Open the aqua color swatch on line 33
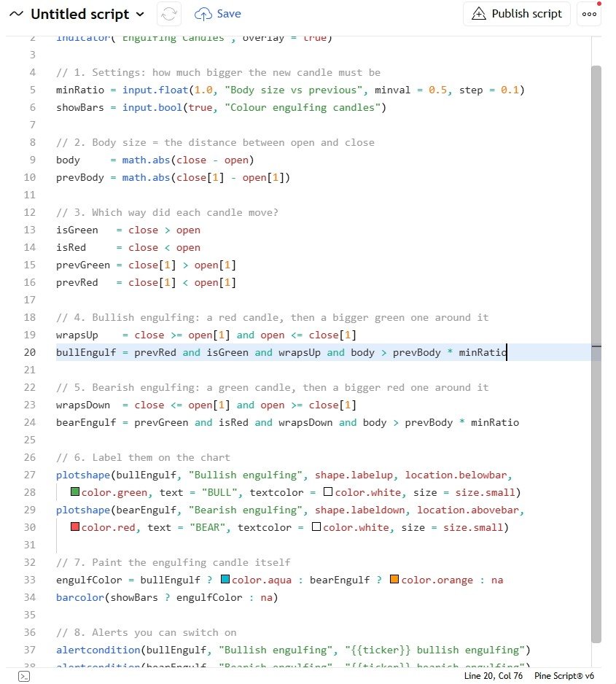 225,579
